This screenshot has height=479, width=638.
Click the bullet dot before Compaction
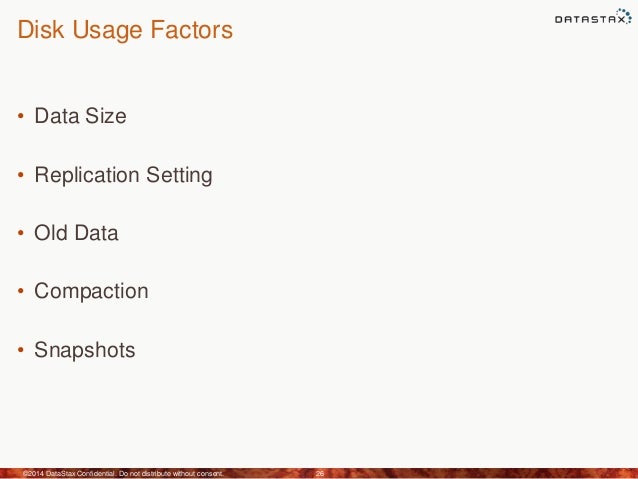click(21, 291)
